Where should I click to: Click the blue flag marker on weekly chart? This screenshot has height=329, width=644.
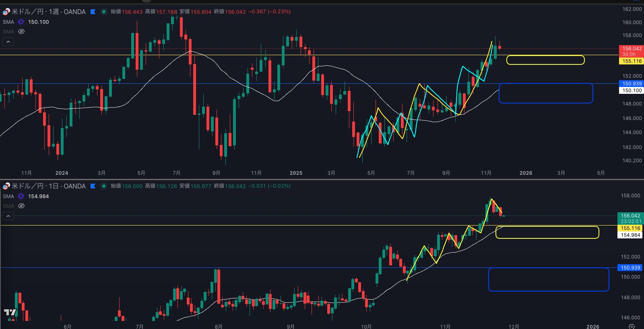coord(93,12)
